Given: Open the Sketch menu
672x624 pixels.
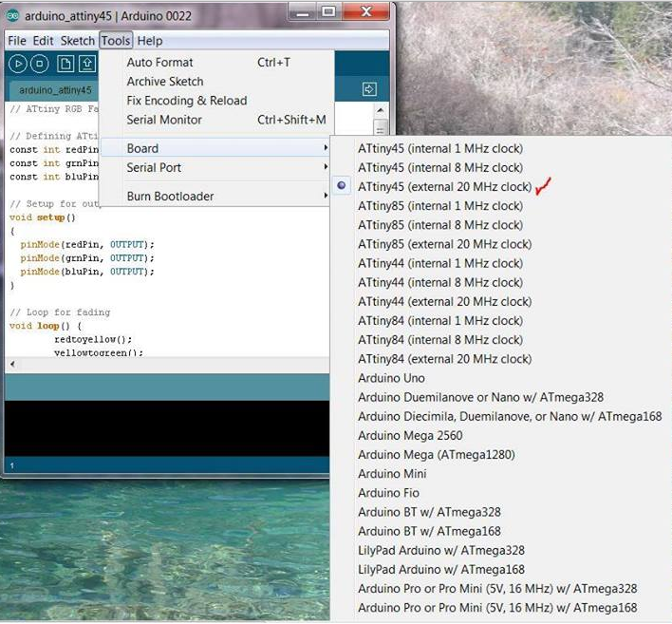Looking at the screenshot, I should tap(77, 41).
